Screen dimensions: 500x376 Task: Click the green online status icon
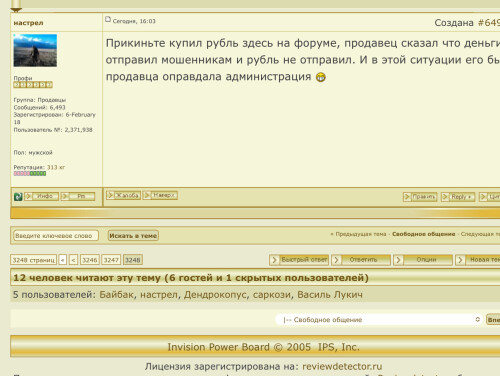18,197
